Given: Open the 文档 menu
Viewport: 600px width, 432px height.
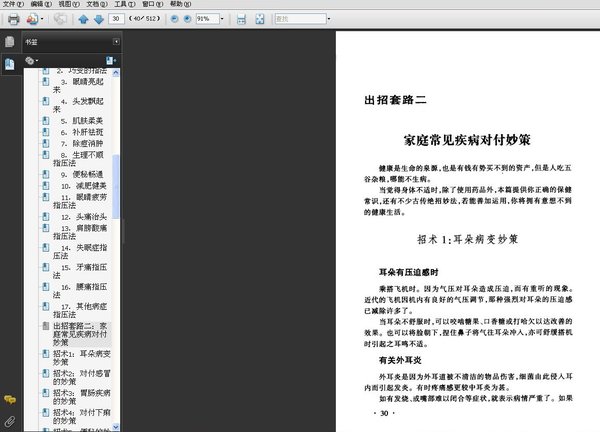Looking at the screenshot, I should point(97,4).
